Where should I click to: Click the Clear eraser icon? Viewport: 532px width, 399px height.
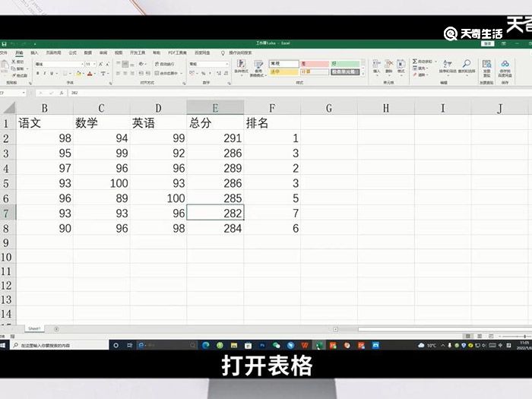(415, 74)
